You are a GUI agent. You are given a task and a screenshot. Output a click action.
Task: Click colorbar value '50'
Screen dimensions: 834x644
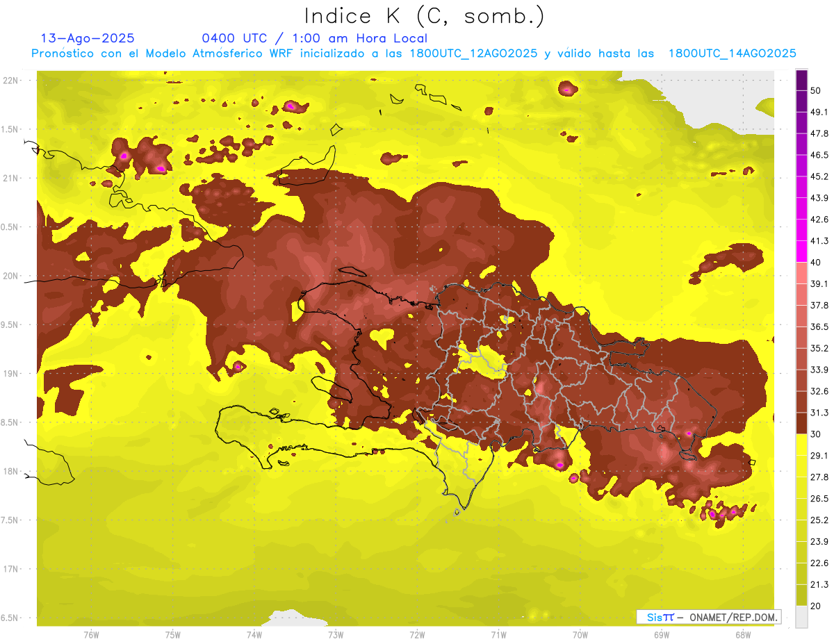817,91
